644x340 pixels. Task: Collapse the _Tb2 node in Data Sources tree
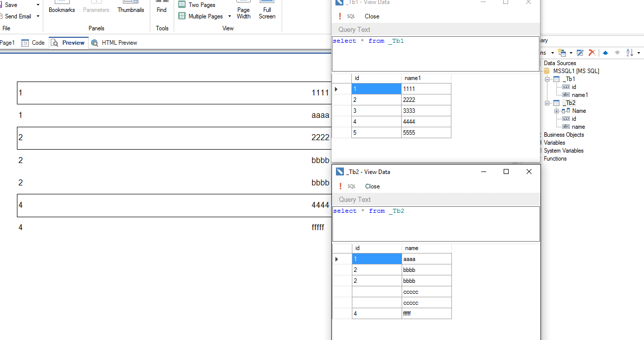click(x=547, y=103)
